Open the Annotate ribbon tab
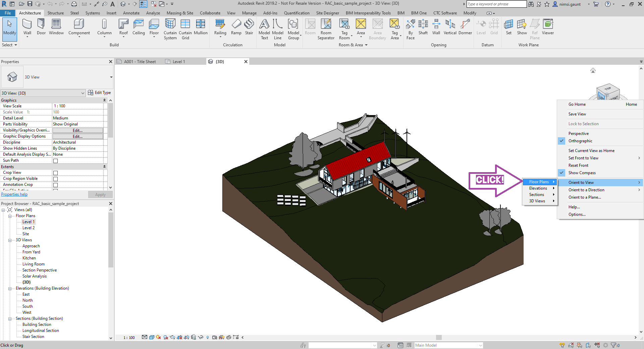Screen dimensions: 644x349 tap(131, 13)
